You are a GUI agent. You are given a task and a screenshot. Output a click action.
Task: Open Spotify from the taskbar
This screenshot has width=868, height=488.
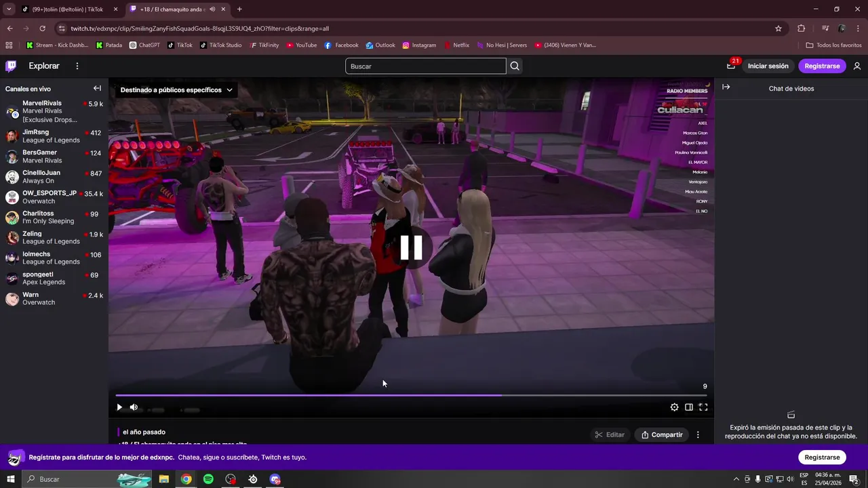click(208, 479)
